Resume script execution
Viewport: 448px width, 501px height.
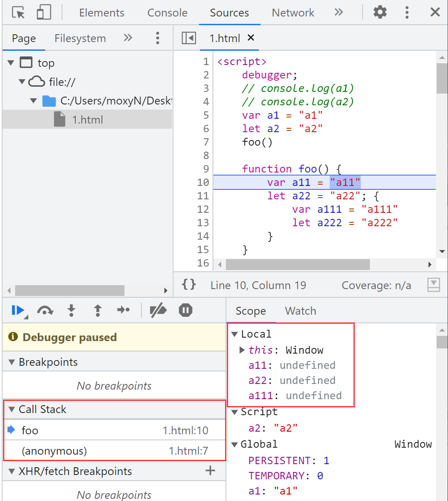tap(18, 310)
